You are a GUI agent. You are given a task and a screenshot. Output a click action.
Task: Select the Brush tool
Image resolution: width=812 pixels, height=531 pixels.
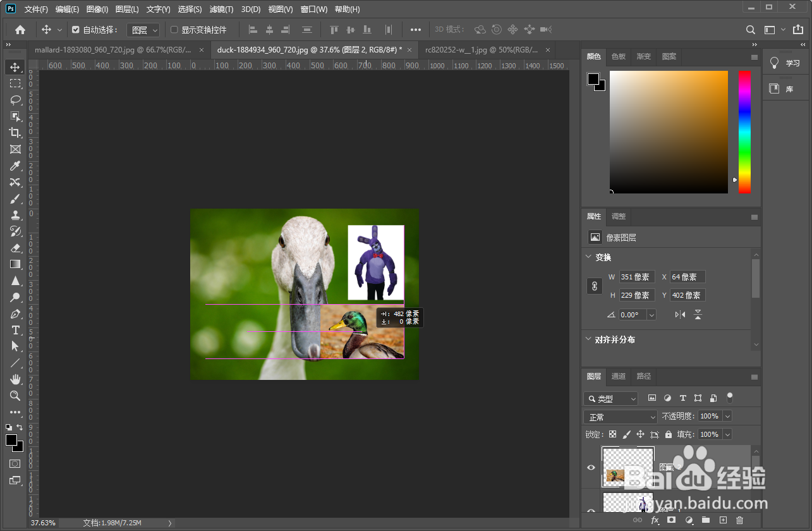coord(15,198)
